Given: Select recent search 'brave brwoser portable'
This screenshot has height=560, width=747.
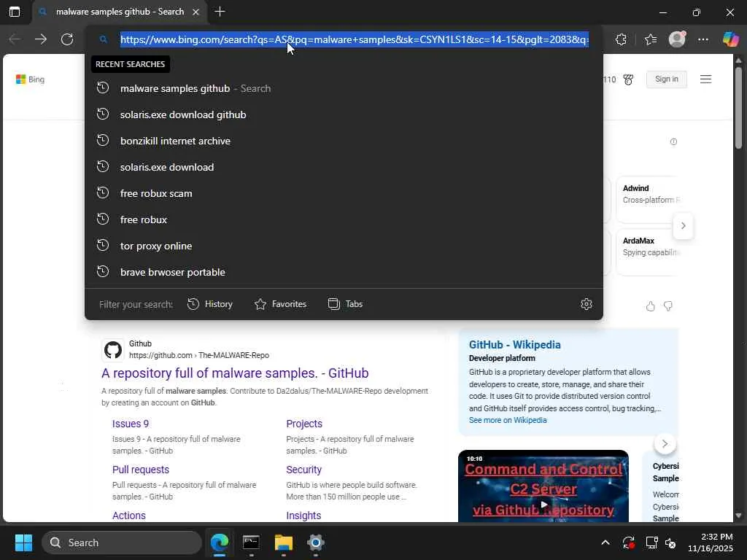Looking at the screenshot, I should click(344, 272).
